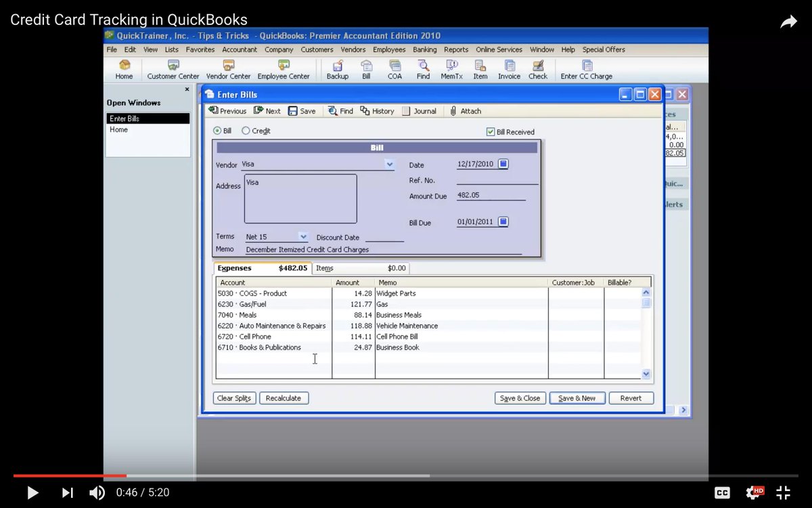Open Enter CC Charge from toolbar
The height and width of the screenshot is (508, 812).
pos(586,70)
